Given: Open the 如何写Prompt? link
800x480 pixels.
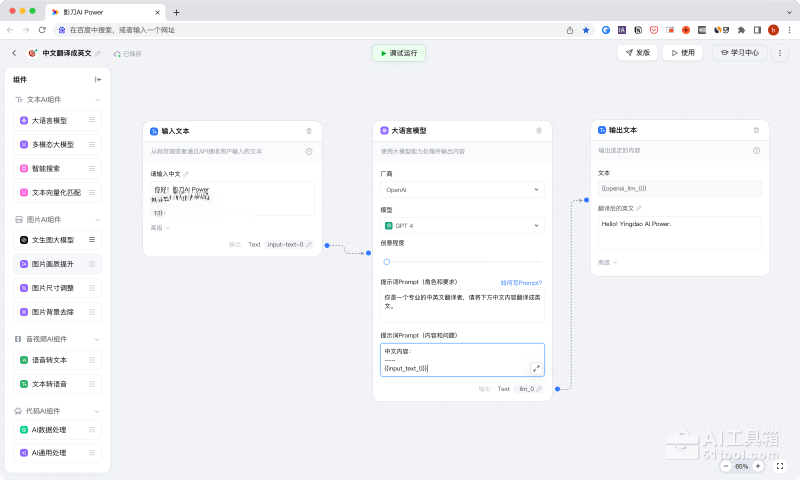Looking at the screenshot, I should [x=521, y=283].
